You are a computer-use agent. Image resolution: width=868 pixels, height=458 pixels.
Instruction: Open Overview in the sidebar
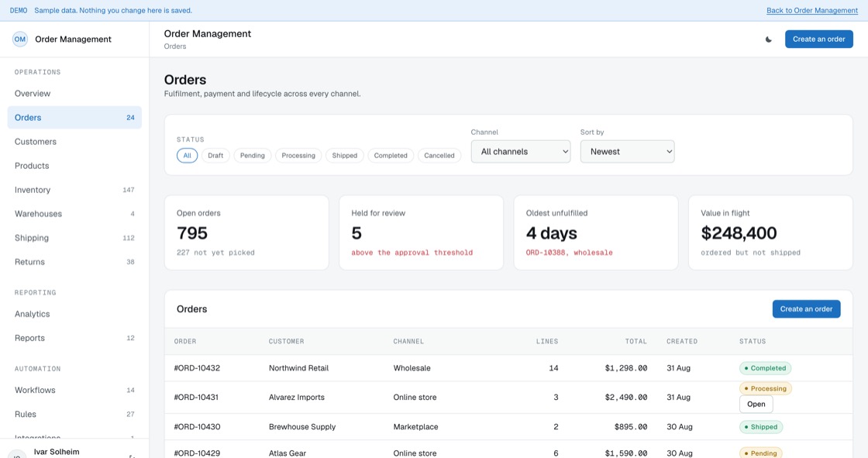[74, 94]
